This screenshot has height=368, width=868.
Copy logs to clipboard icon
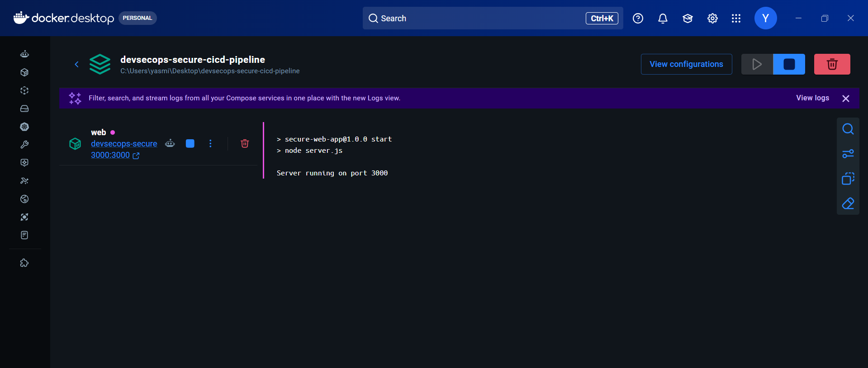point(848,179)
